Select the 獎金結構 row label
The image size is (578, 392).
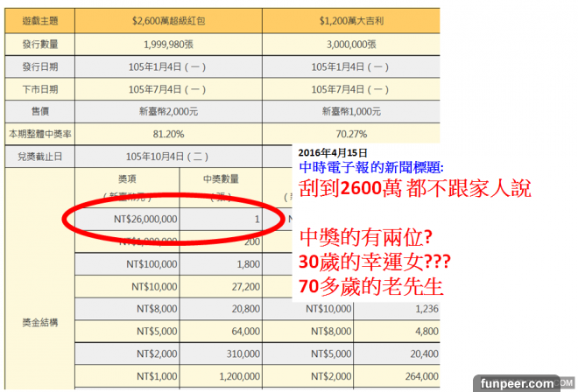37,323
